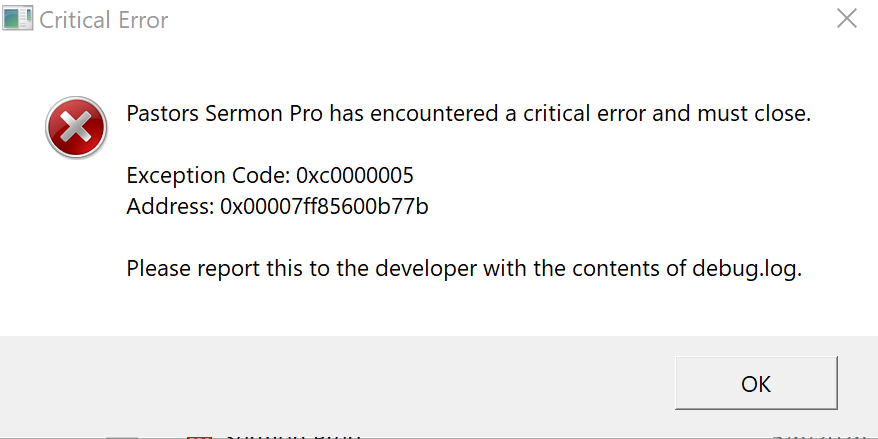Screen dimensions: 878x439
Task: Click the 'Please report this' sentence start
Action: pyautogui.click(x=207, y=269)
